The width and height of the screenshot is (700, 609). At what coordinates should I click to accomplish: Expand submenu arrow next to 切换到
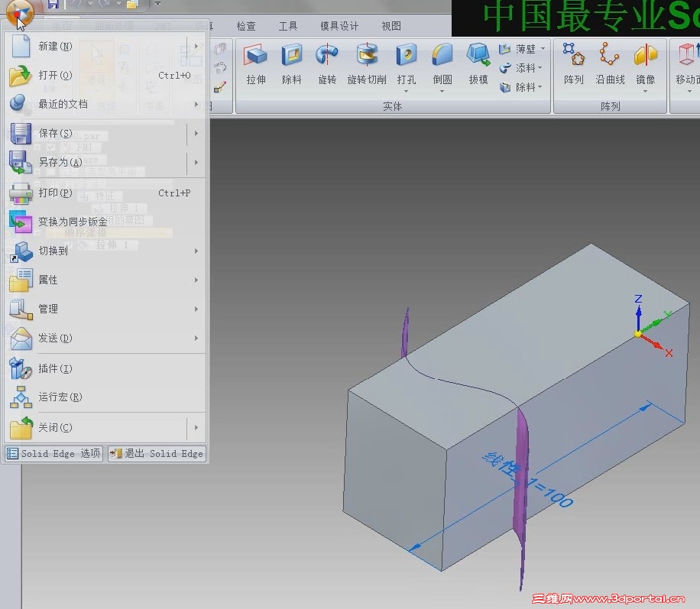point(196,251)
